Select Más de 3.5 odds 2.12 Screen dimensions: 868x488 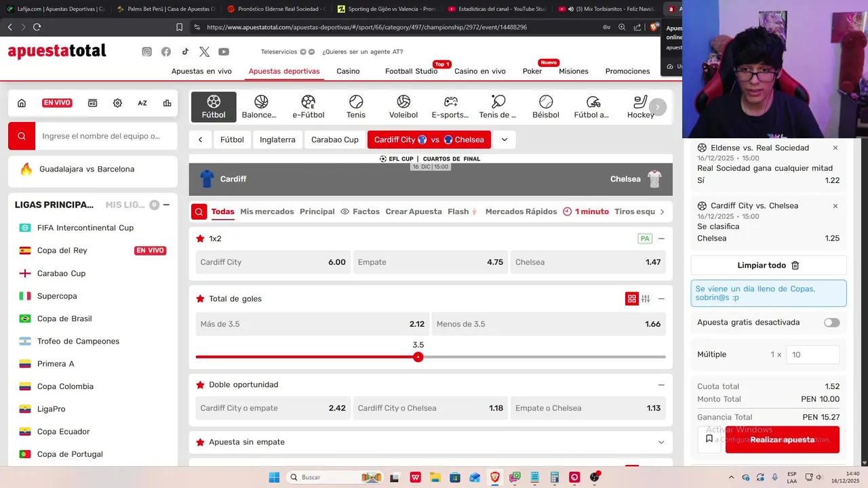(312, 324)
